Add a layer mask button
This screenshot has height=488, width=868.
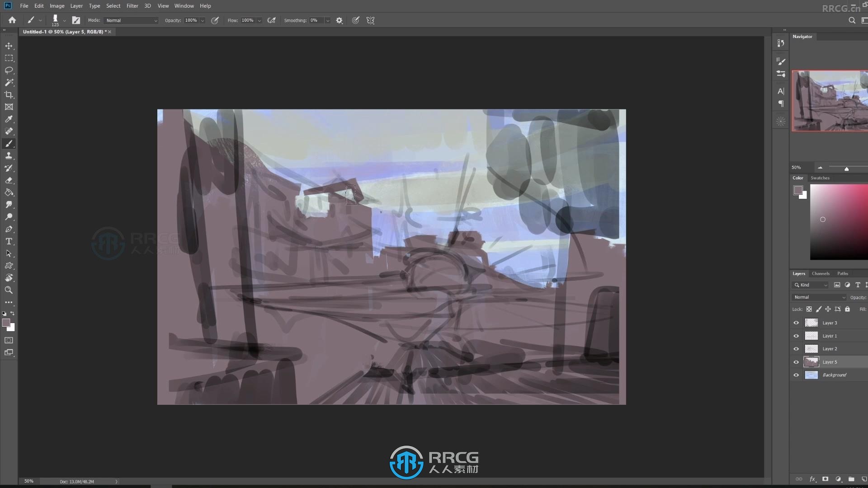point(826,479)
